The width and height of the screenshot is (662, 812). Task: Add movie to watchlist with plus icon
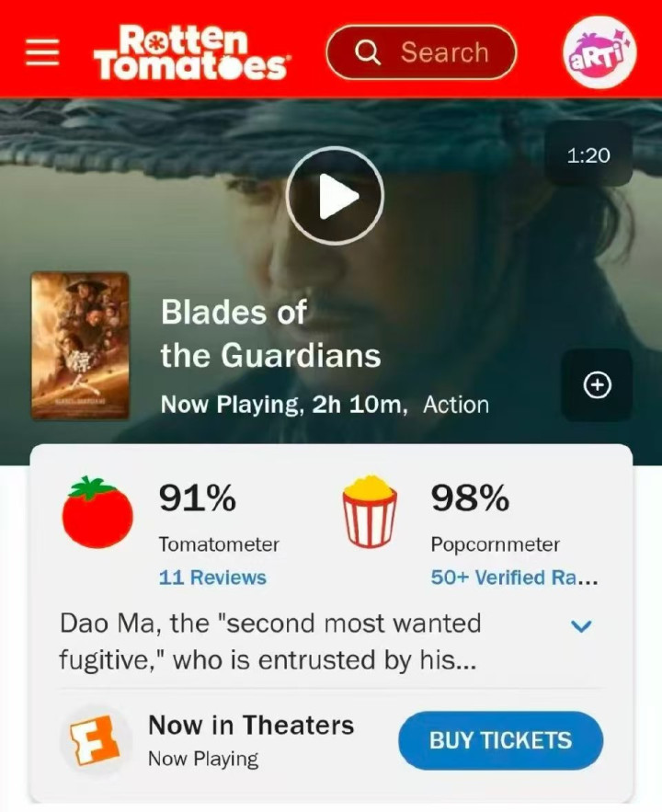[598, 384]
